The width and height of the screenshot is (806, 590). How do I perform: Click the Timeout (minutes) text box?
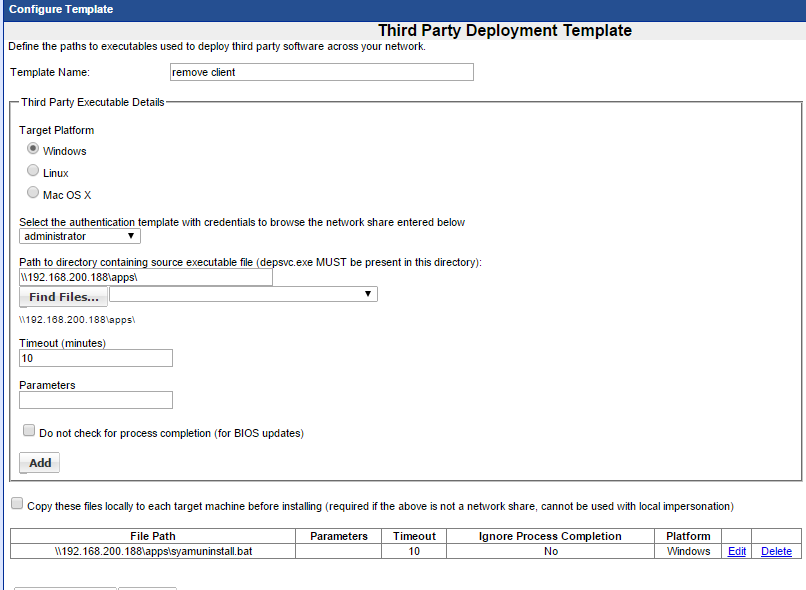[x=96, y=358]
